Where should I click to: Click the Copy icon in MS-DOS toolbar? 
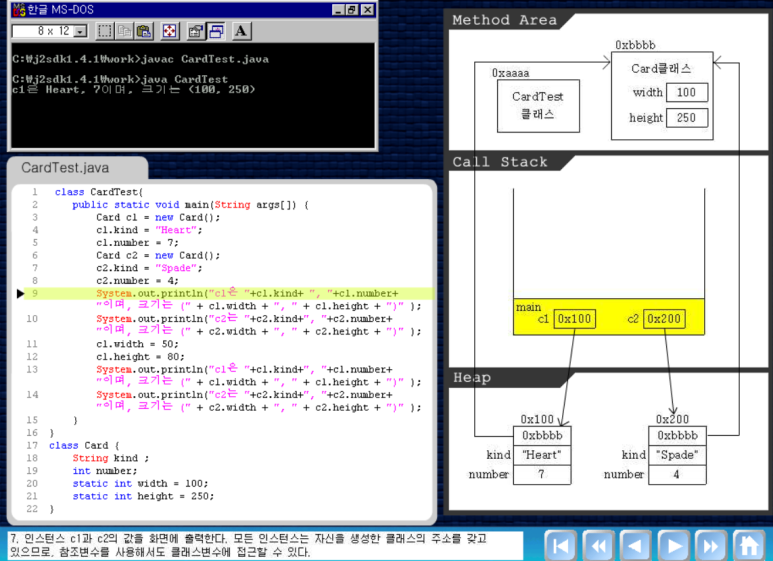124,31
